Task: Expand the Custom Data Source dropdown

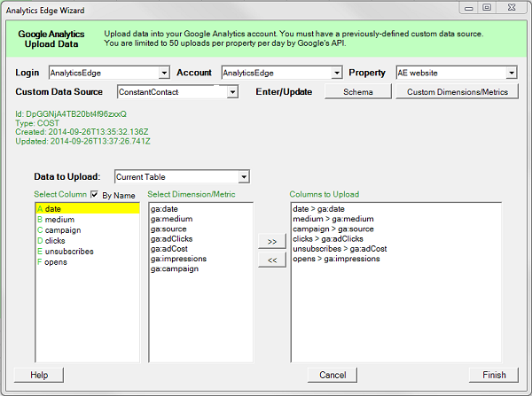Action: pyautogui.click(x=232, y=91)
